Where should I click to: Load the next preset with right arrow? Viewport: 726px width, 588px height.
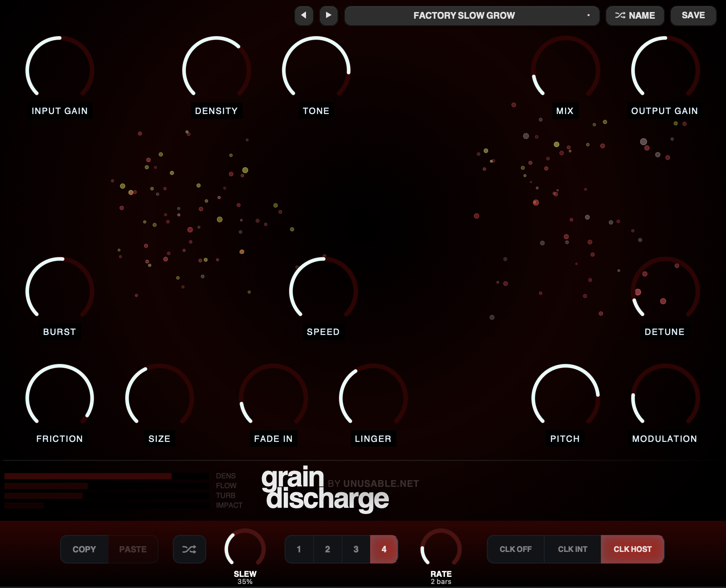tap(329, 16)
